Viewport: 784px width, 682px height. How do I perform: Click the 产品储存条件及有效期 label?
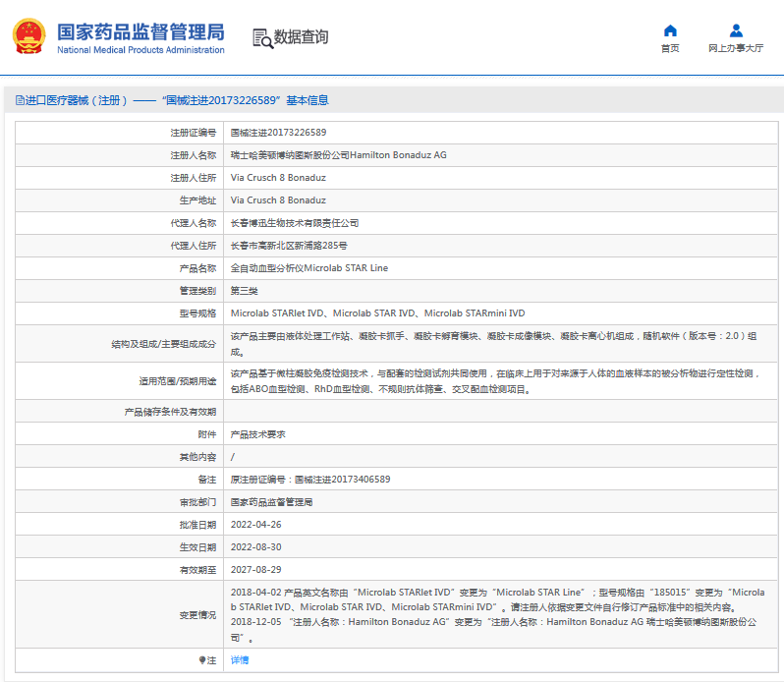pyautogui.click(x=170, y=412)
